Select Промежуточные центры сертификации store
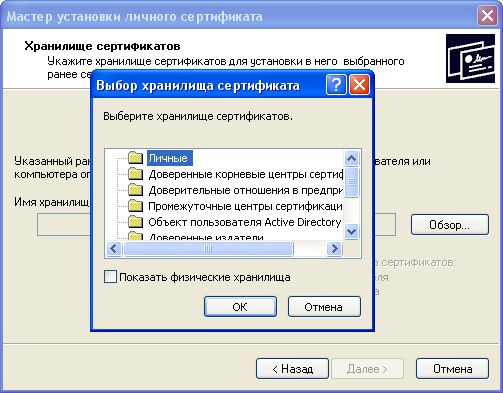Viewport: 503px width, 393px height. coord(245,206)
